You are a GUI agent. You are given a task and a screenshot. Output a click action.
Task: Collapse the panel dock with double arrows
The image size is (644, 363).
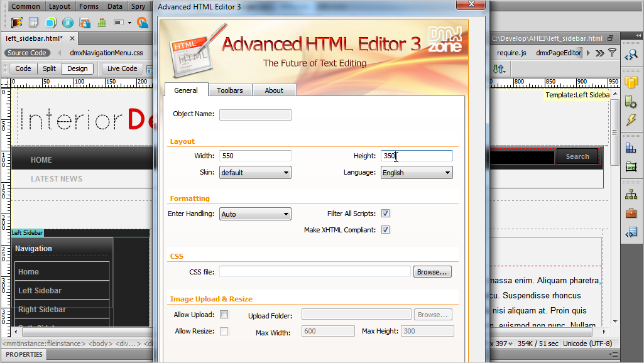point(639,36)
